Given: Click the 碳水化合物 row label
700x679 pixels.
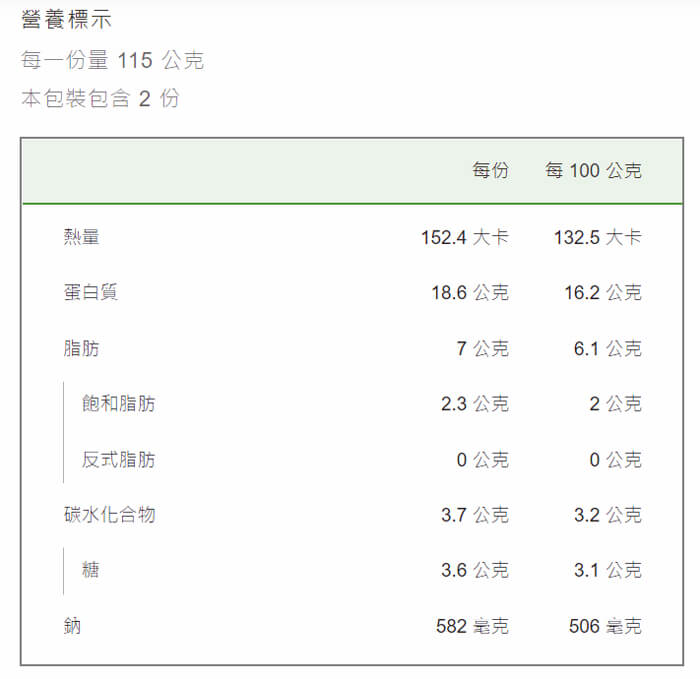Looking at the screenshot, I should click(x=109, y=515).
